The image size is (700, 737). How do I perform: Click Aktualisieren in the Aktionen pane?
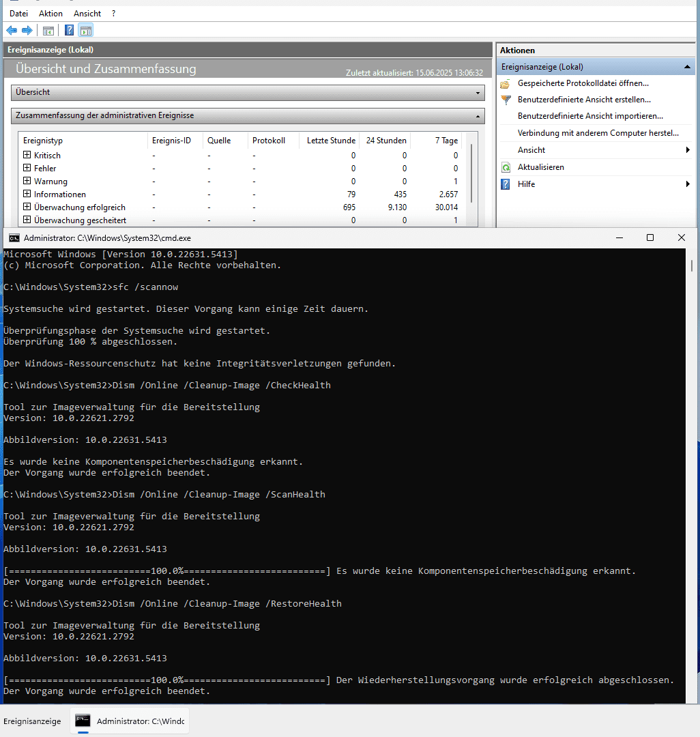click(x=541, y=167)
